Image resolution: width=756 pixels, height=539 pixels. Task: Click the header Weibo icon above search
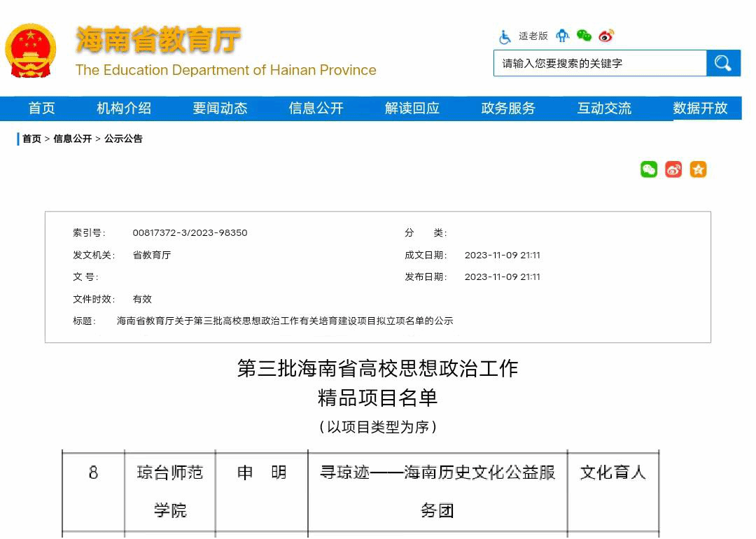pyautogui.click(x=606, y=36)
